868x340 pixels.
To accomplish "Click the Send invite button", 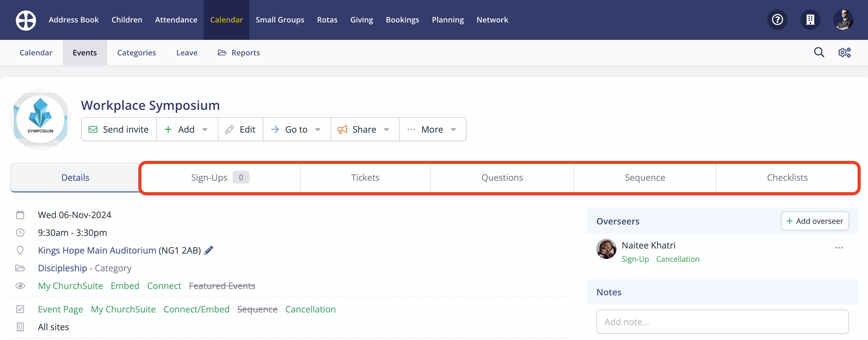I will [119, 129].
